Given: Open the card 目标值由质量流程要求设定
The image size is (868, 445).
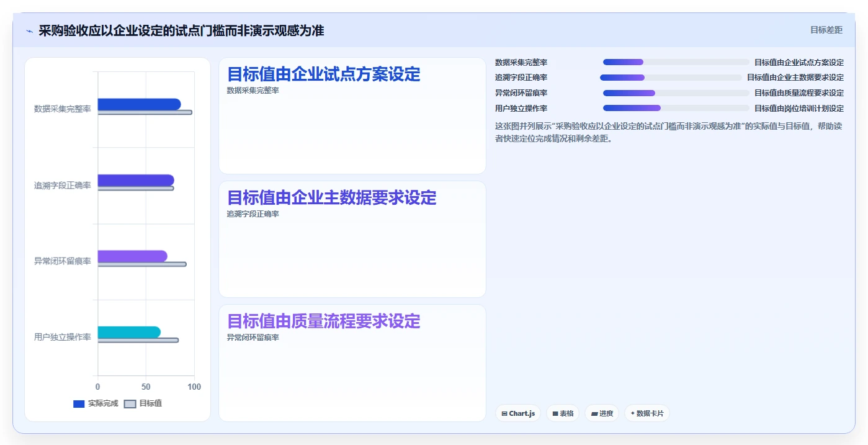Looking at the screenshot, I should coord(352,363).
